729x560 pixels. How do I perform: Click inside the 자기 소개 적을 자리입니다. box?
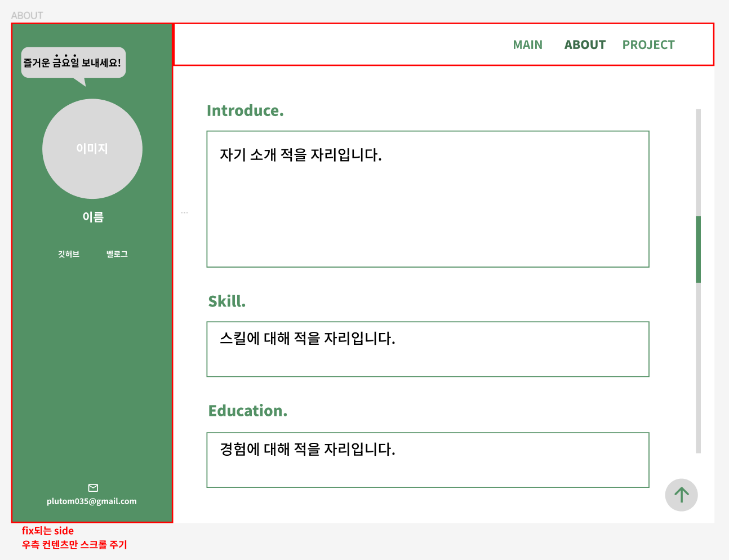pyautogui.click(x=428, y=199)
